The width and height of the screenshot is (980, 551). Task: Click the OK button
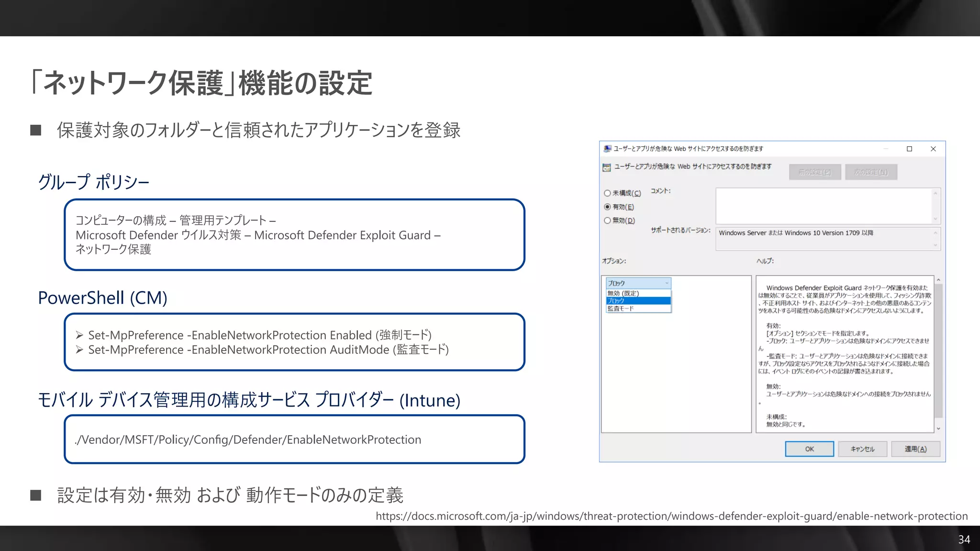[x=809, y=449]
